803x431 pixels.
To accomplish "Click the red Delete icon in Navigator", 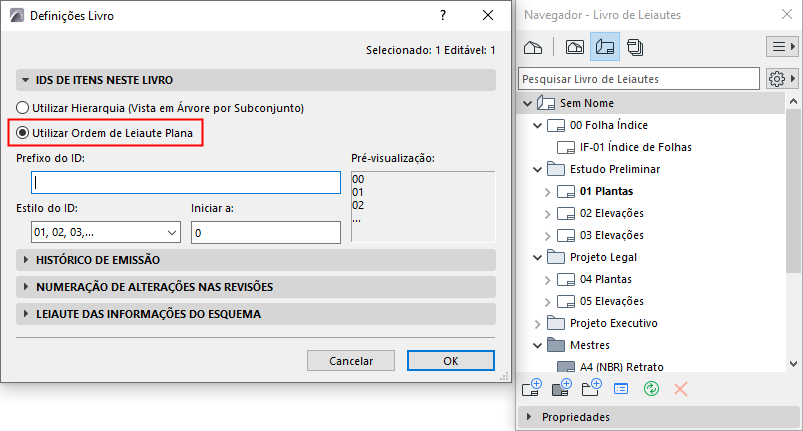I will 681,389.
